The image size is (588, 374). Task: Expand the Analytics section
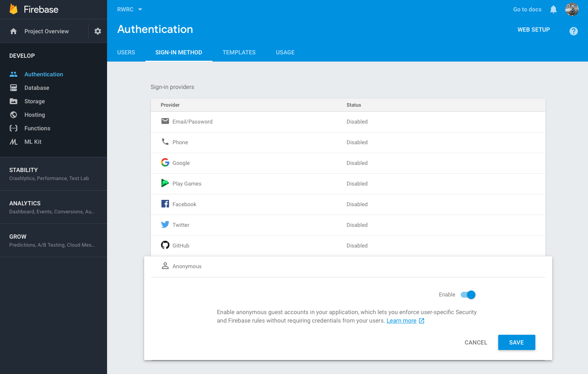(x=54, y=207)
